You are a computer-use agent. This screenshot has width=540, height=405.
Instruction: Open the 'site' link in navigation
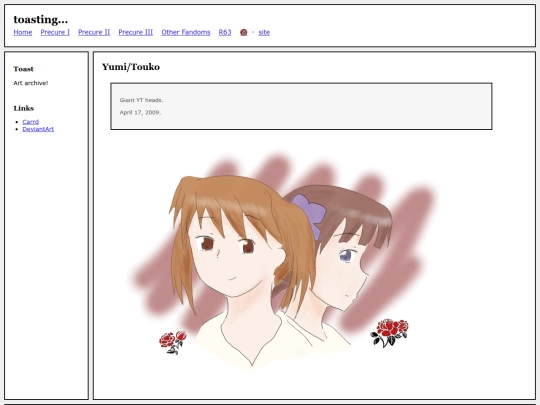click(264, 32)
